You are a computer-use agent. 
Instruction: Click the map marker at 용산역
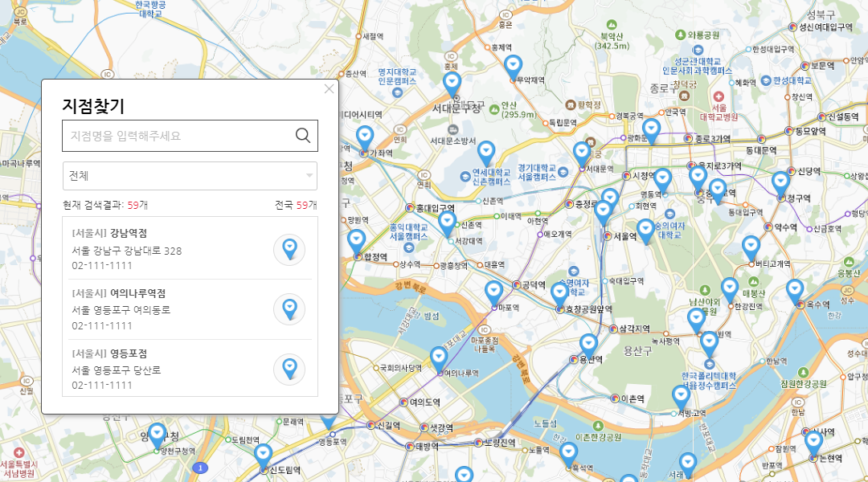point(588,346)
